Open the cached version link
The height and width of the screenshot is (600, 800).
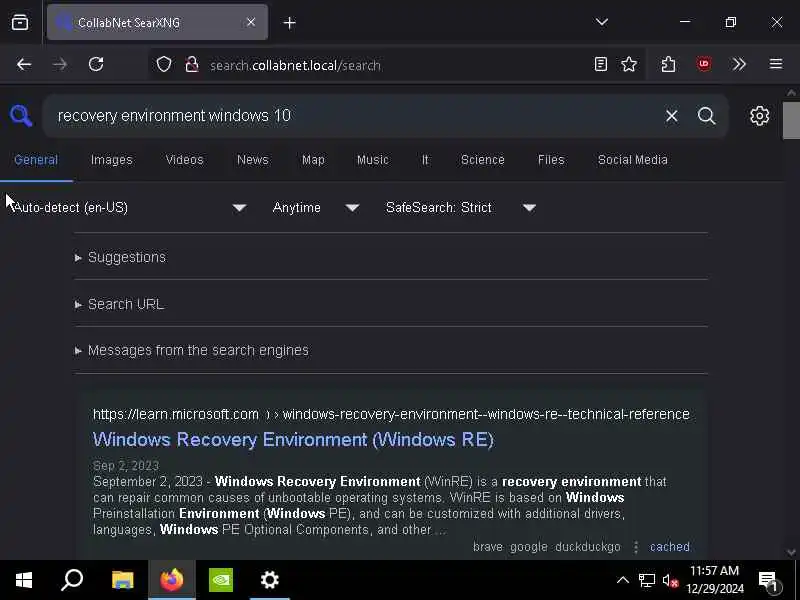pos(669,546)
